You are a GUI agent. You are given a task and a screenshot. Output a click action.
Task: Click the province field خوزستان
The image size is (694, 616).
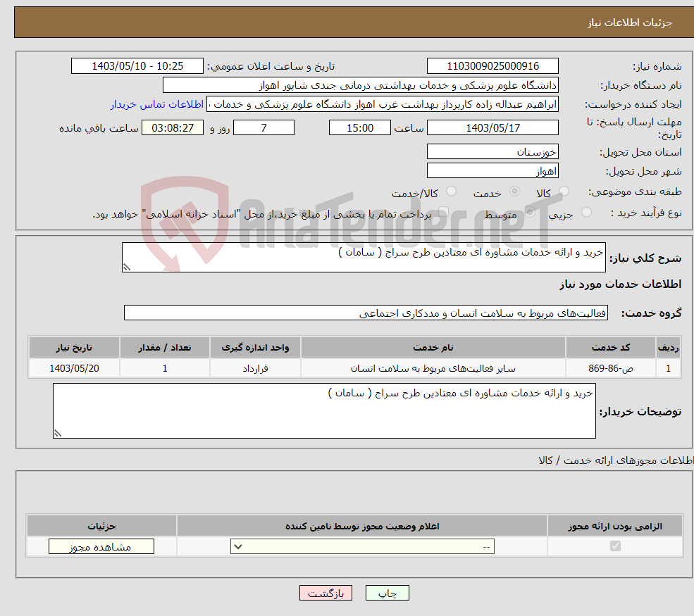click(492, 151)
